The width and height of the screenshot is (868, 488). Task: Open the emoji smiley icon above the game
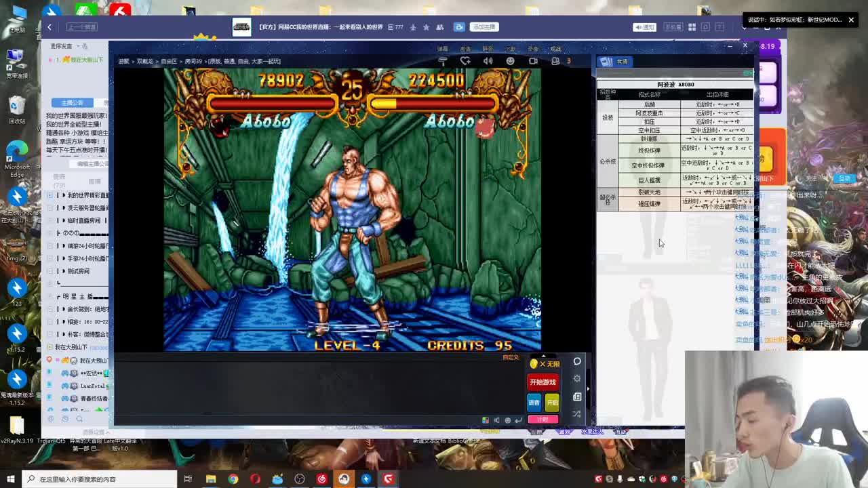[x=510, y=61]
